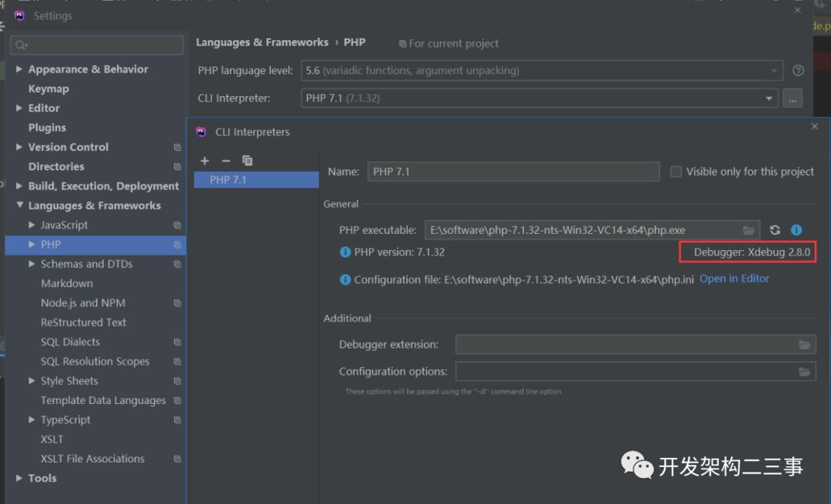
Task: Browse for PHP executable folder icon
Action: [749, 230]
